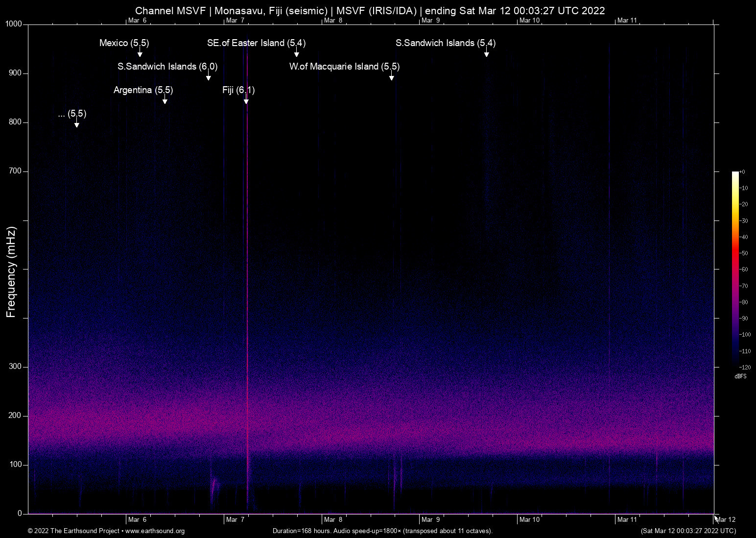Click the '-50' value on the color scale

tap(744, 253)
